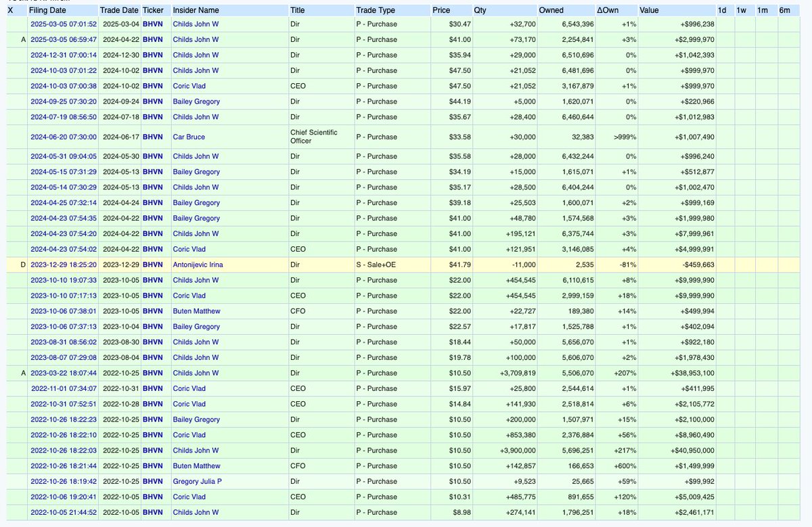Click the trade date 2024-06-17 cell

click(x=119, y=137)
